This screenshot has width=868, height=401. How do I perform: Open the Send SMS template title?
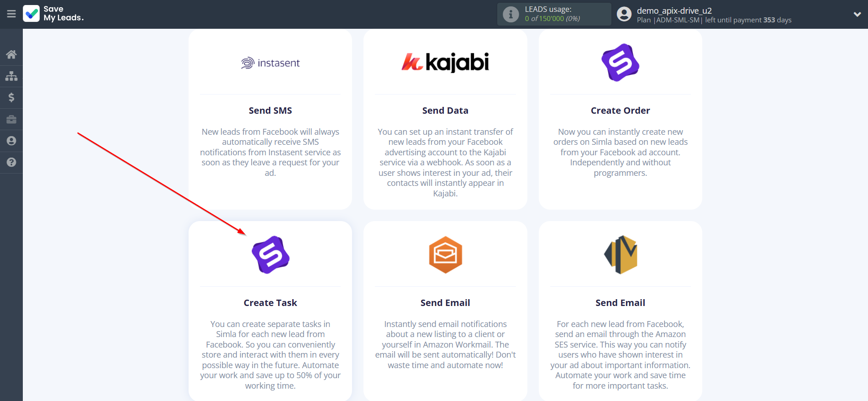pyautogui.click(x=270, y=111)
